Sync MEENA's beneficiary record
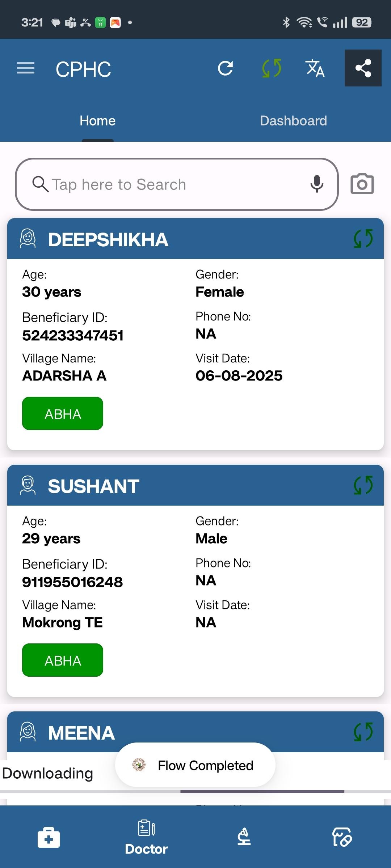Viewport: 391px width, 868px height. (363, 732)
